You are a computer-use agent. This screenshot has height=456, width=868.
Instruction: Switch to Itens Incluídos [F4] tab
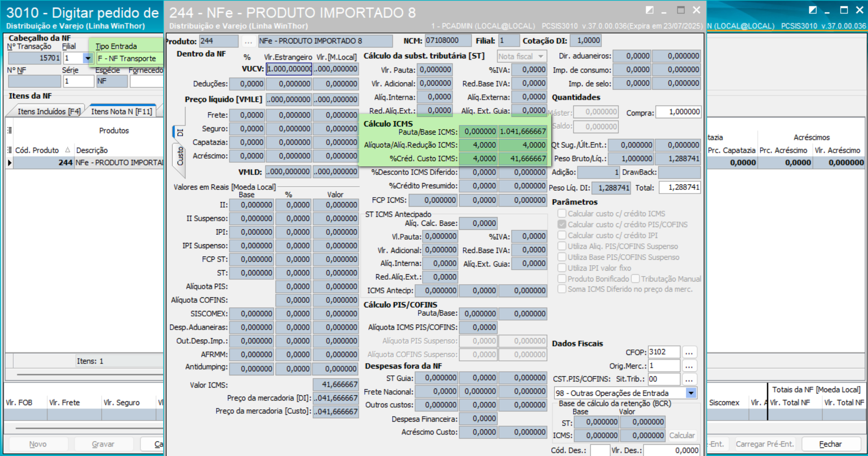pyautogui.click(x=49, y=112)
